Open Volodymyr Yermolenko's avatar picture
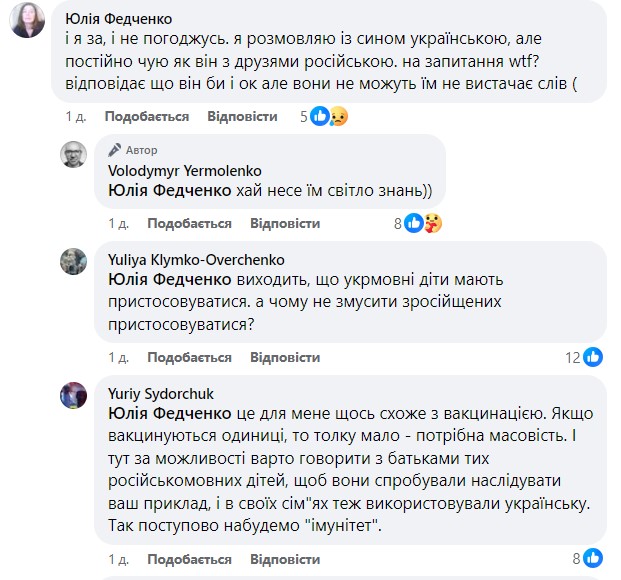The width and height of the screenshot is (621, 580). click(75, 155)
